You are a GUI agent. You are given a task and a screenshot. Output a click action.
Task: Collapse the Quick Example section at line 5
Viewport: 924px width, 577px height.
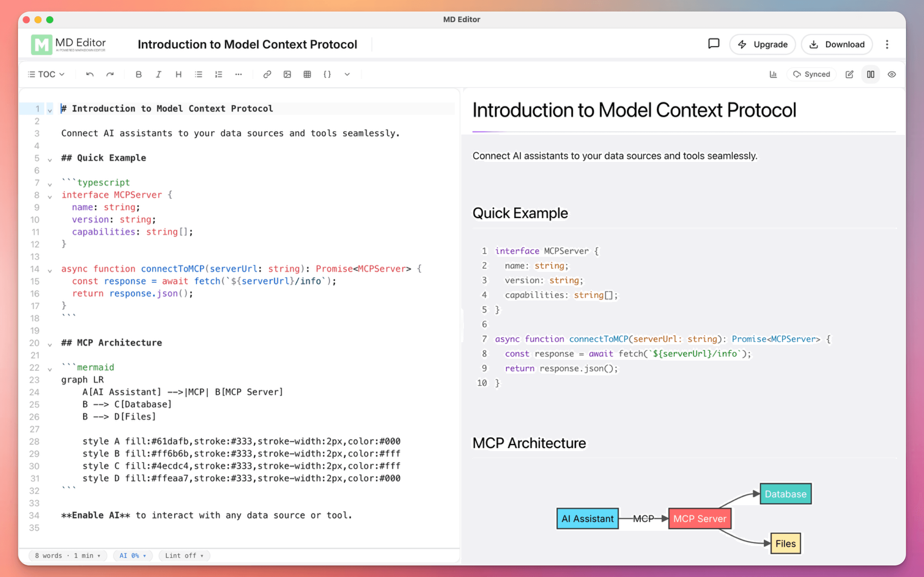[50, 159]
